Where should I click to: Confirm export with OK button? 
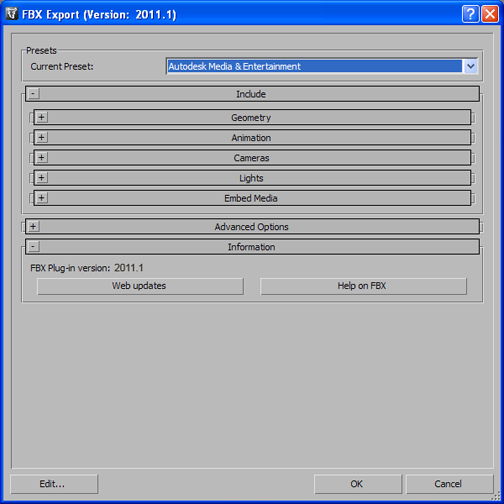[358, 484]
